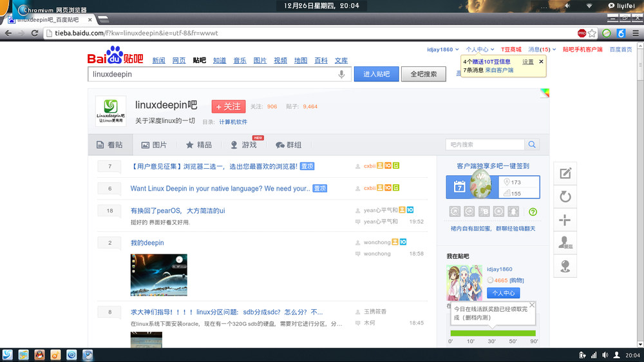Click the blue extension icon in toolbar
The image size is (644, 362).
(x=621, y=33)
